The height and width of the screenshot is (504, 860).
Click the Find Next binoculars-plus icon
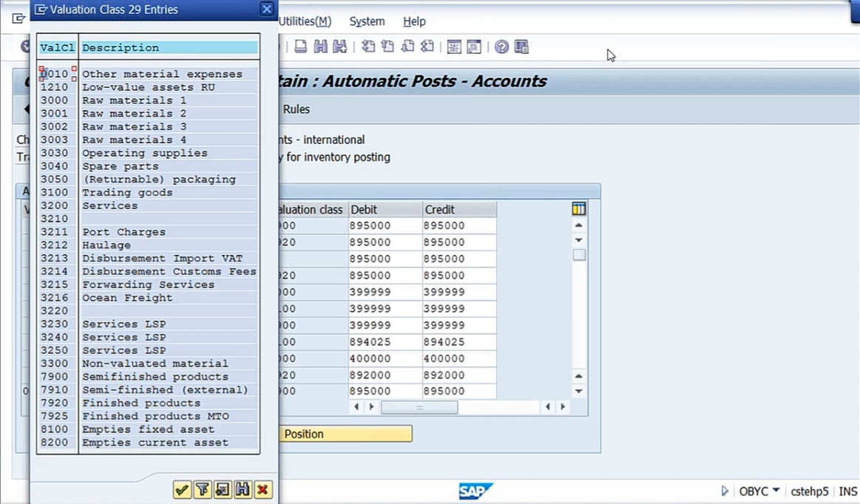pos(339,47)
